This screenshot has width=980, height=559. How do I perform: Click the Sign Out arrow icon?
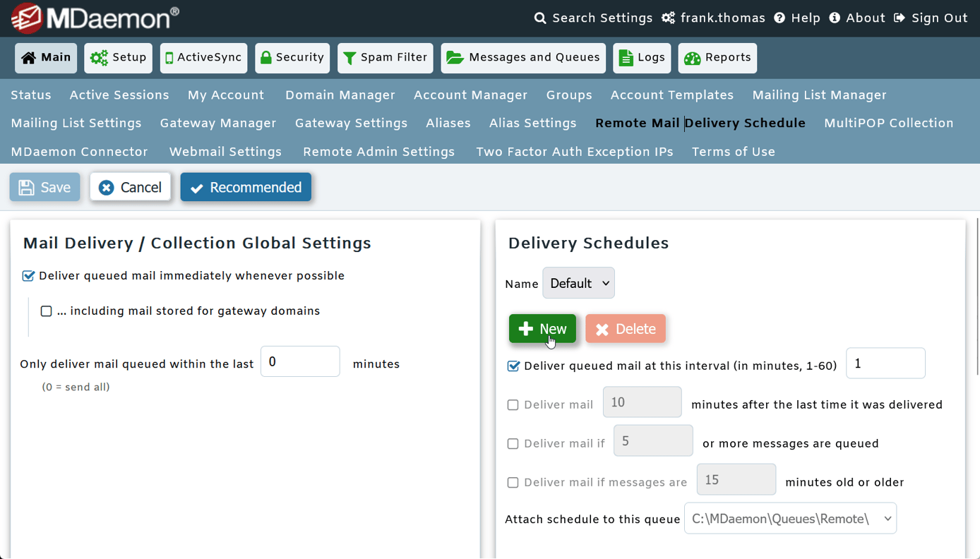[x=900, y=18]
